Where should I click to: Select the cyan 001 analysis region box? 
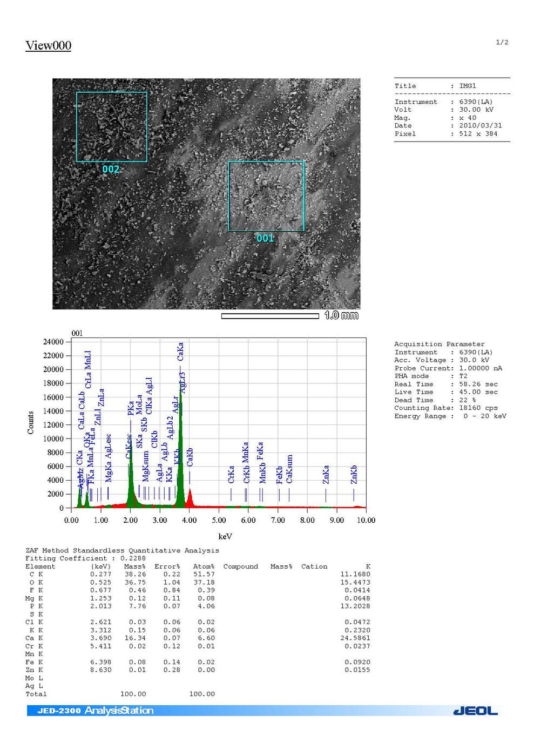coord(266,196)
